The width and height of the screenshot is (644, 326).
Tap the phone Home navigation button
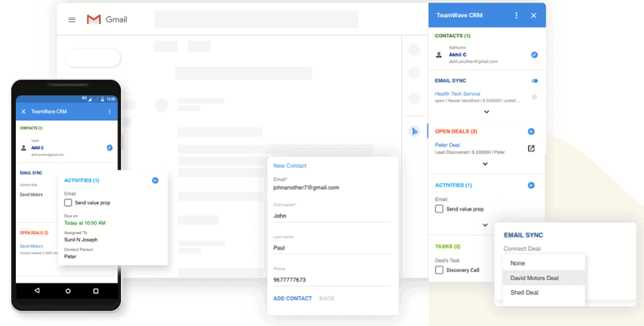[68, 291]
